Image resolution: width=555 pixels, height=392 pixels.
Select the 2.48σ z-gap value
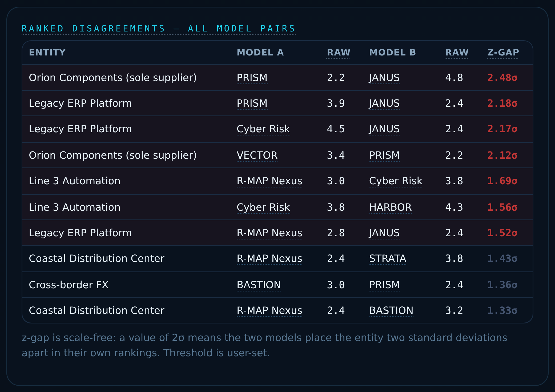(502, 78)
